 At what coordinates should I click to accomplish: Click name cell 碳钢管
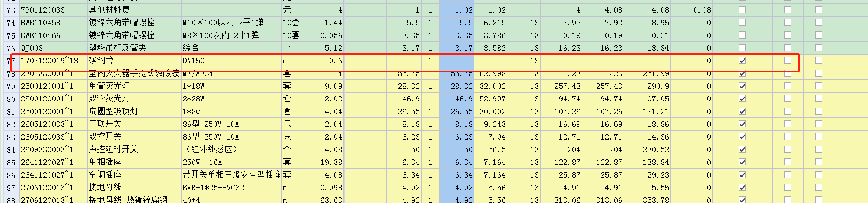134,61
